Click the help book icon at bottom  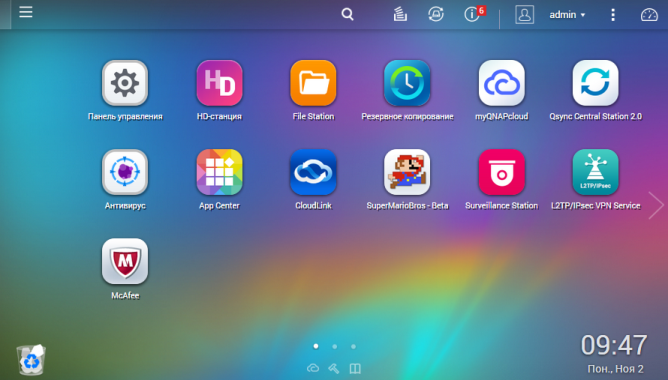click(355, 368)
